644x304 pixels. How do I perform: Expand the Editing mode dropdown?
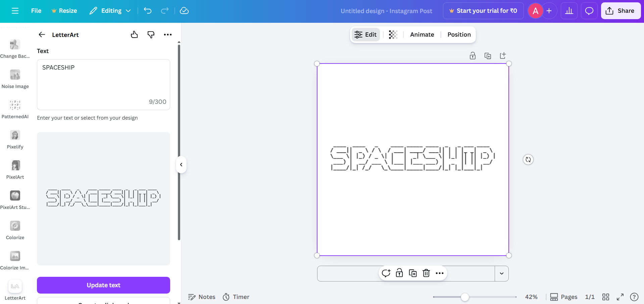click(110, 11)
